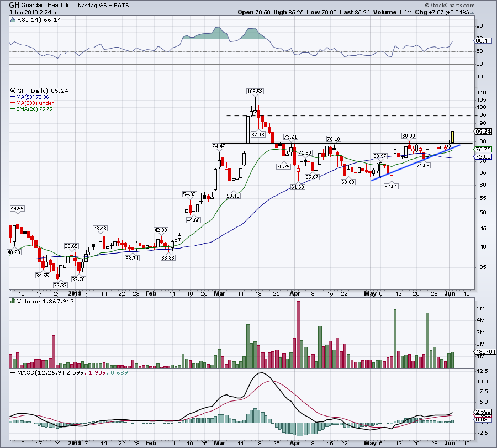Viewport: 497px width, 448px height.
Task: Click the 78.10 price annotation
Action: 334,139
